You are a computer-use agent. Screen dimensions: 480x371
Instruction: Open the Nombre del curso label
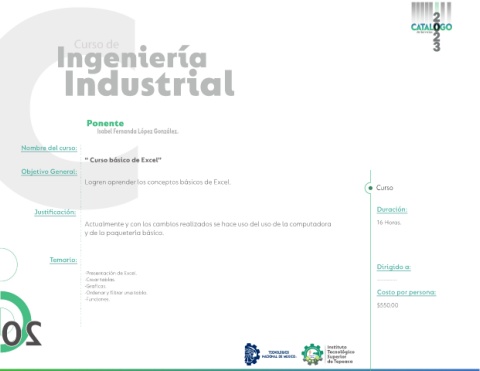pos(49,148)
